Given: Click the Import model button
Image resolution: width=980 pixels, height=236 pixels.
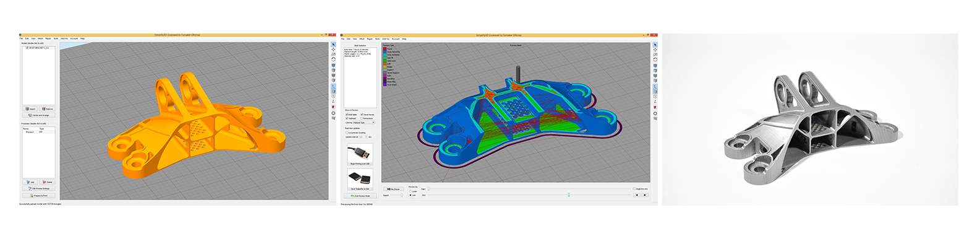Looking at the screenshot, I should (31, 108).
